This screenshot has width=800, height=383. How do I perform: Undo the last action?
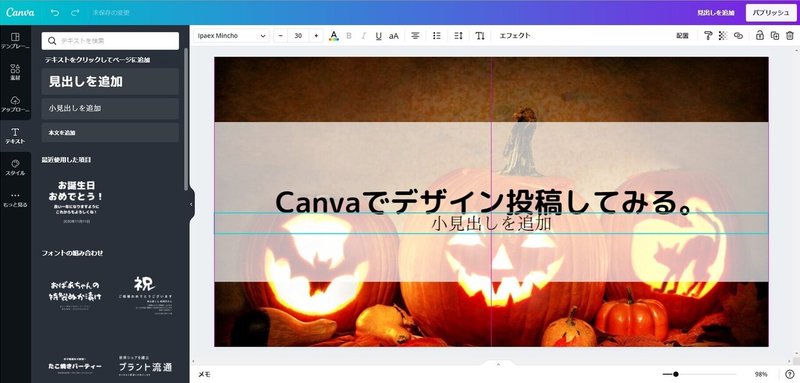(x=55, y=12)
